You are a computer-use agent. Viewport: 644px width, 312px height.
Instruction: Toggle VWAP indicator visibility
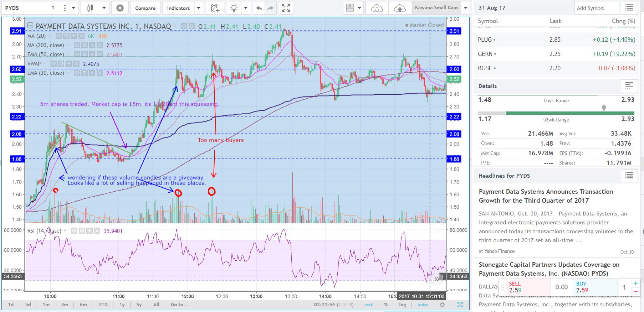click(53, 64)
